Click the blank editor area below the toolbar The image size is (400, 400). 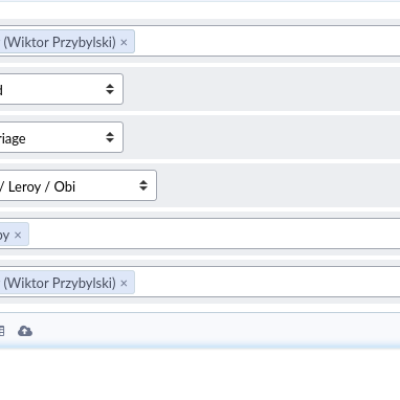200,373
